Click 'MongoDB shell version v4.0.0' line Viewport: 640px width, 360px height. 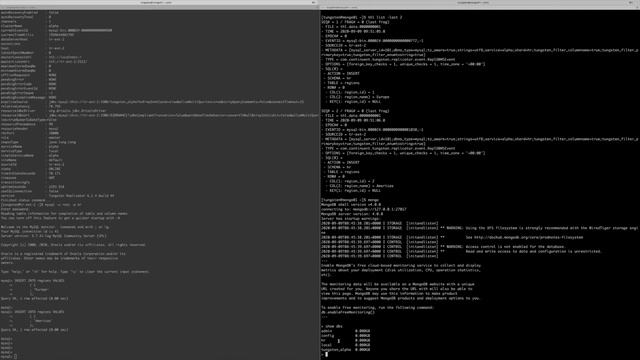(351, 204)
